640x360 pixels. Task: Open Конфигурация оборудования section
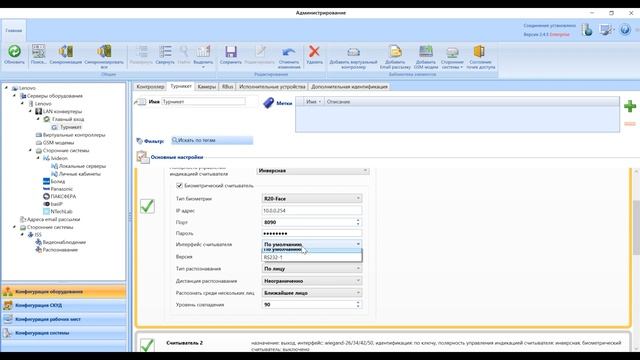pyautogui.click(x=64, y=291)
